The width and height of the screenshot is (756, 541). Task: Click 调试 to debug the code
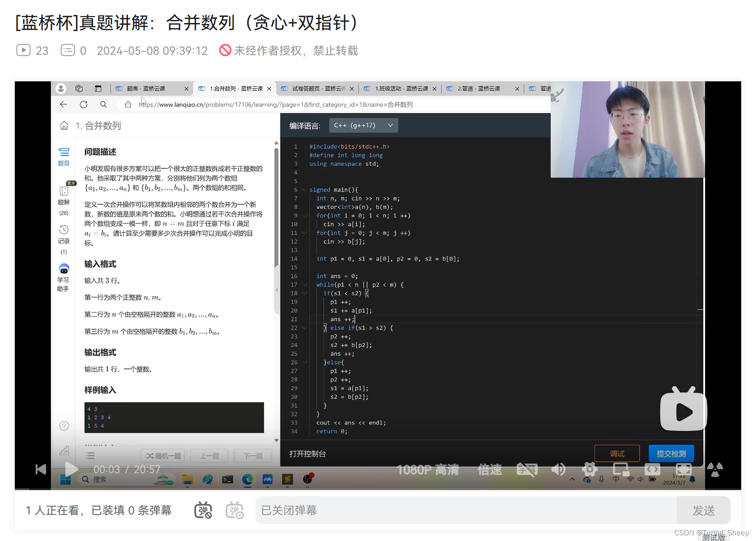pyautogui.click(x=617, y=454)
